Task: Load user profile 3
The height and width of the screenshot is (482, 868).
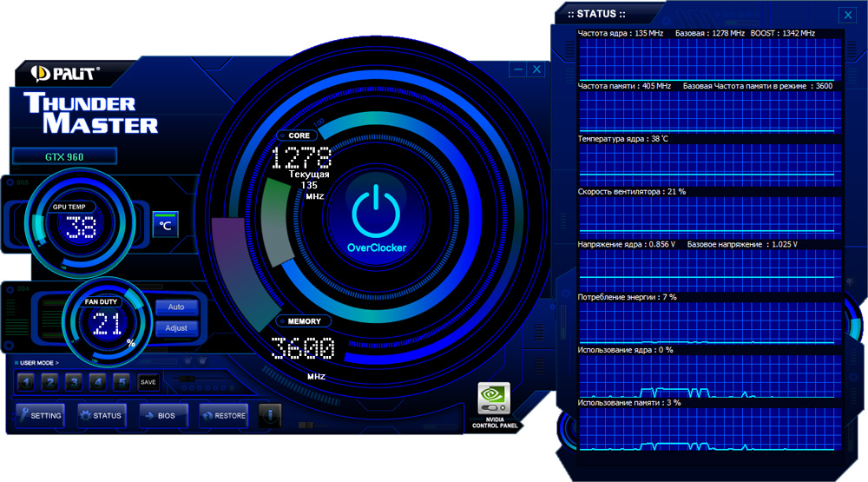Action: click(74, 382)
